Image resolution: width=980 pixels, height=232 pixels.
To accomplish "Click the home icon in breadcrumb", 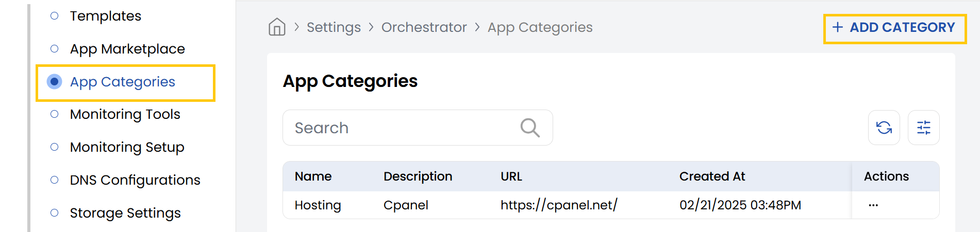I will pos(277,27).
